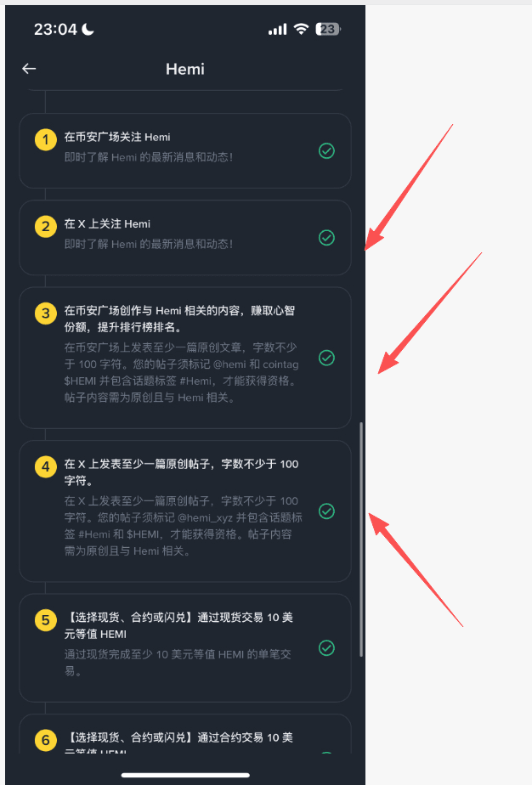Click green checkmark for spot trade task
Image resolution: width=532 pixels, height=785 pixels.
326,648
